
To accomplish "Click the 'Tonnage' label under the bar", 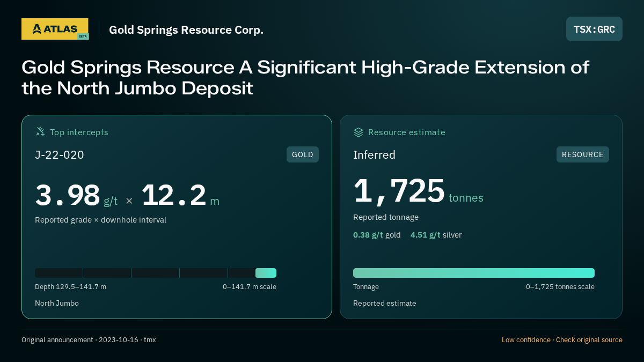I will (366, 286).
